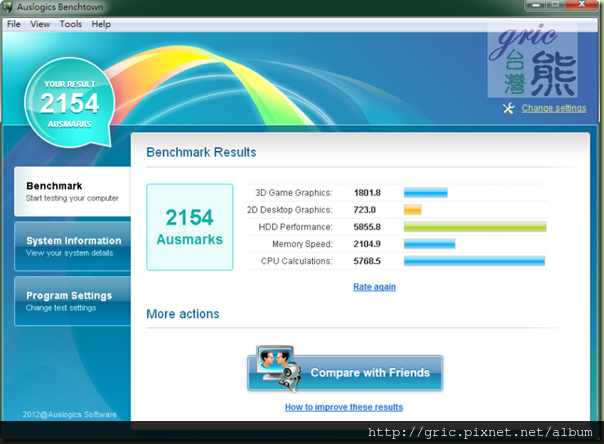Open the Tools menu
Image resolution: width=604 pixels, height=444 pixels.
(x=70, y=24)
